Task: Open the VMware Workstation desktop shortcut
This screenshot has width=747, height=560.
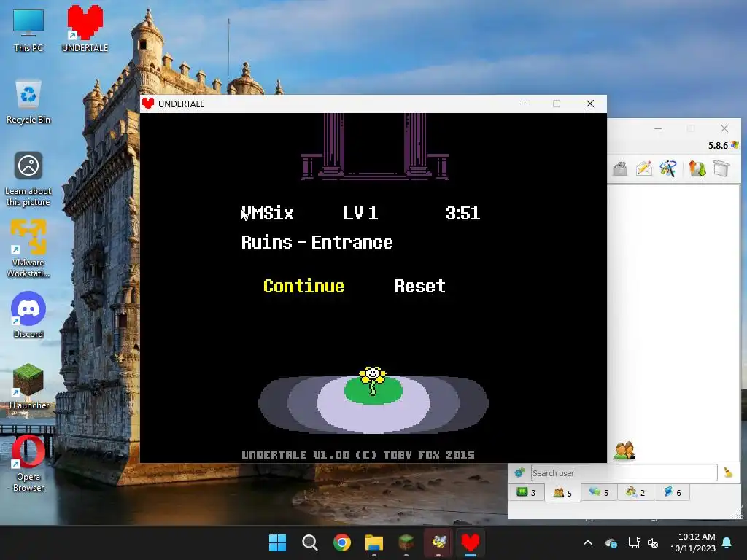Action: [x=28, y=249]
